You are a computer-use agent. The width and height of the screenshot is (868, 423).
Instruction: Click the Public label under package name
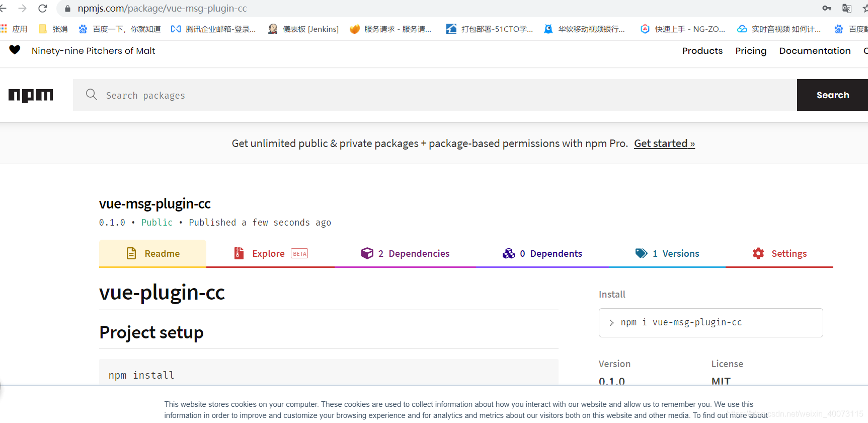pos(157,223)
